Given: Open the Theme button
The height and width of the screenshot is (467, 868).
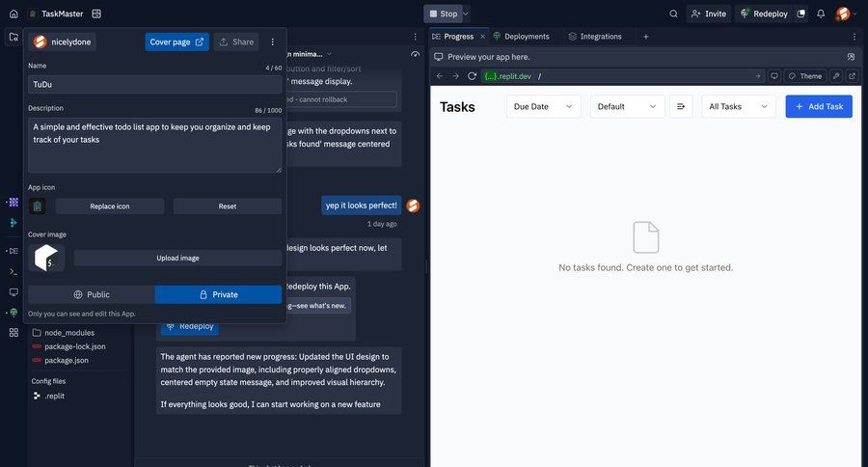Looking at the screenshot, I should pos(805,76).
